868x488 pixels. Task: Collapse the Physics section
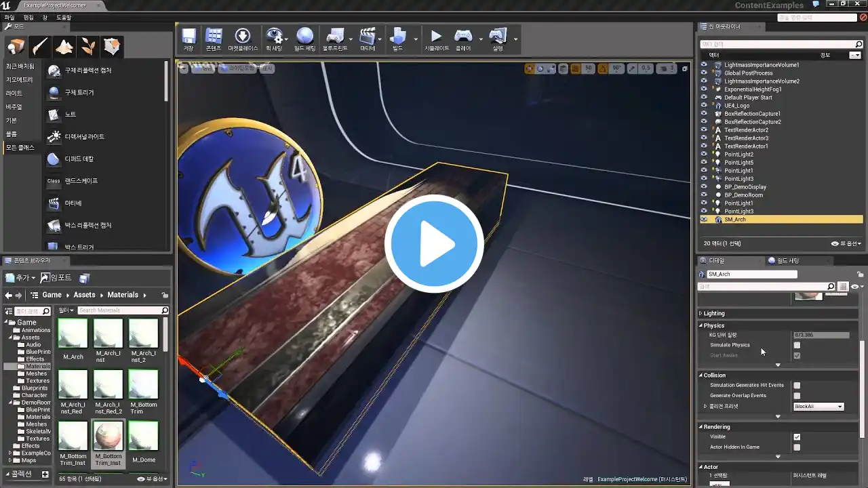coord(701,326)
